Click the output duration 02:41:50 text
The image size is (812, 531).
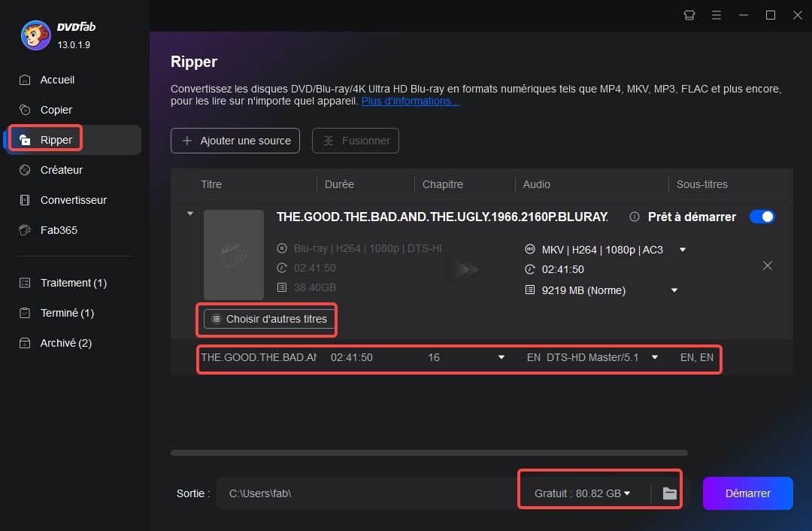click(x=562, y=269)
